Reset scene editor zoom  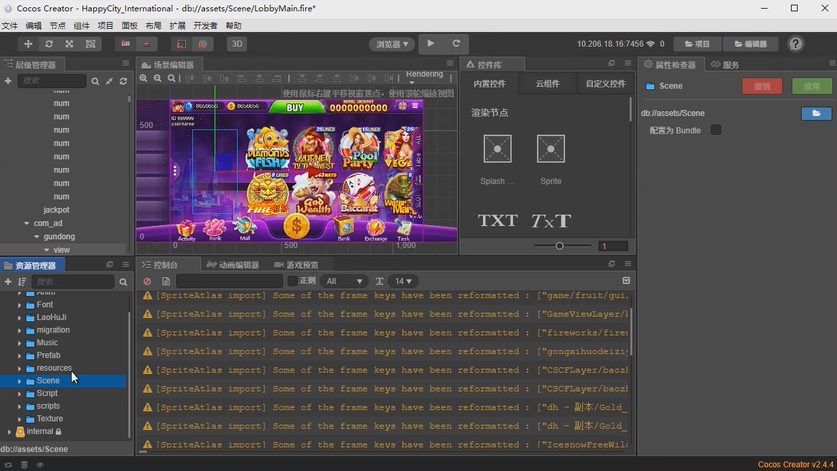171,78
